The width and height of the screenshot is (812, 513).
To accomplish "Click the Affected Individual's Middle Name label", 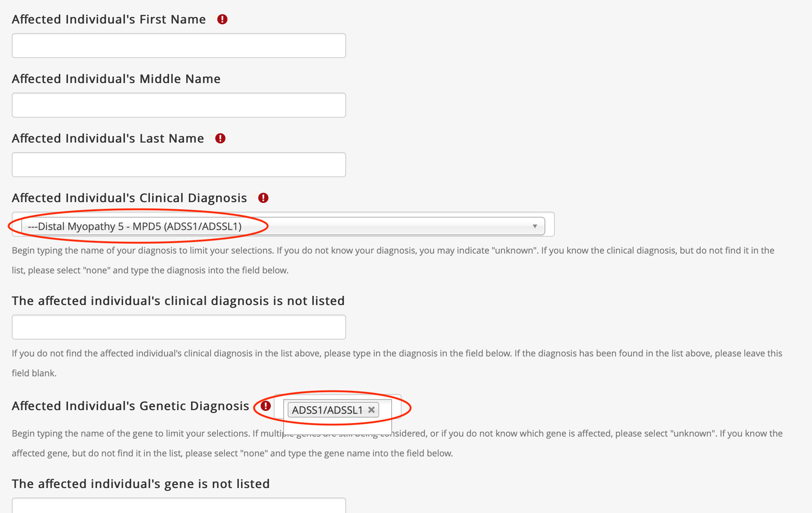I will pyautogui.click(x=116, y=79).
